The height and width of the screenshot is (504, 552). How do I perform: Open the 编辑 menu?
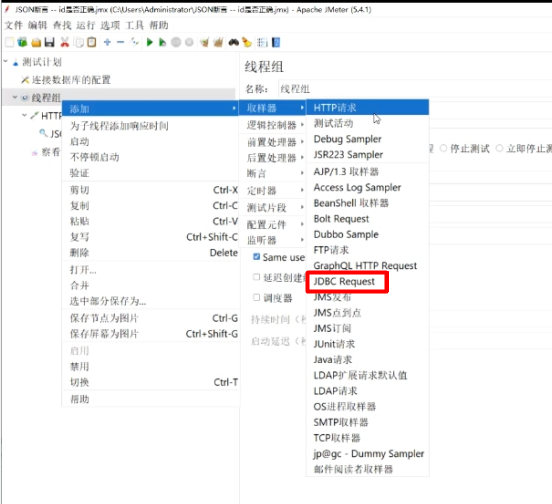click(x=37, y=25)
